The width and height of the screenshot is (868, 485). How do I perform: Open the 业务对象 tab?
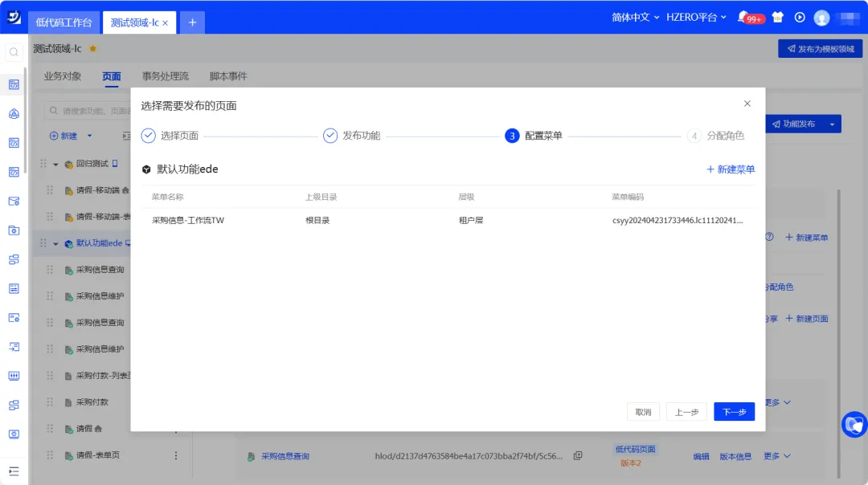coord(63,76)
